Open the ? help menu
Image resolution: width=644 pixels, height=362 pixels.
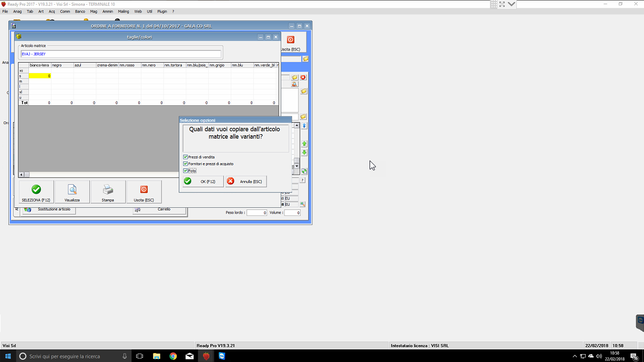coord(173,11)
